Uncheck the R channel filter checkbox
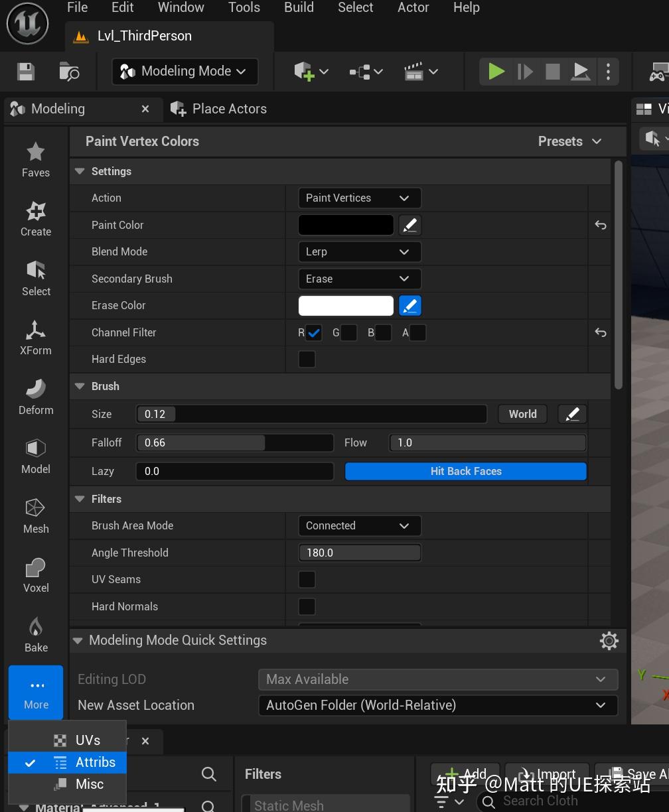The height and width of the screenshot is (812, 669). click(314, 333)
